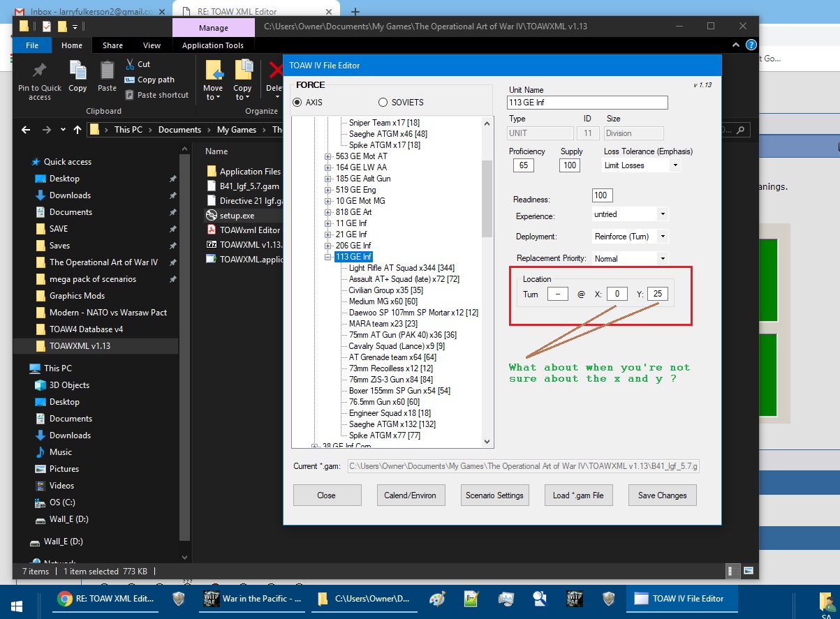Expand the 185 GE Aslt Gun unit

[x=328, y=179]
